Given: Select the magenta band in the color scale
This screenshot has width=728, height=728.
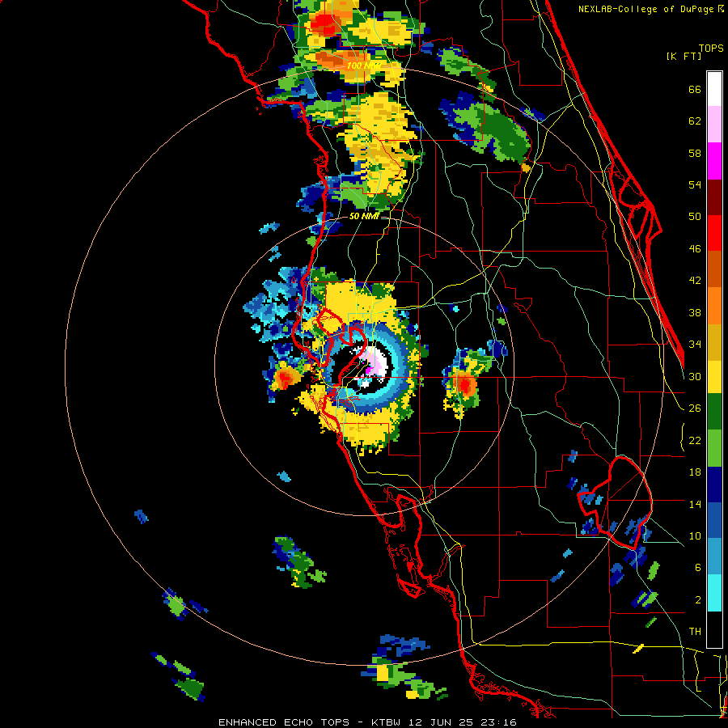Looking at the screenshot, I should point(714,161).
